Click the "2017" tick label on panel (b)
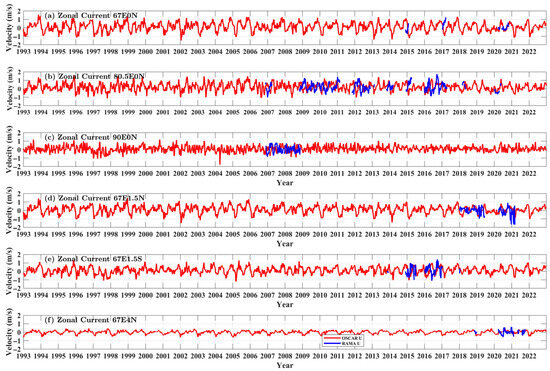The height and width of the screenshot is (371, 550). [x=442, y=113]
